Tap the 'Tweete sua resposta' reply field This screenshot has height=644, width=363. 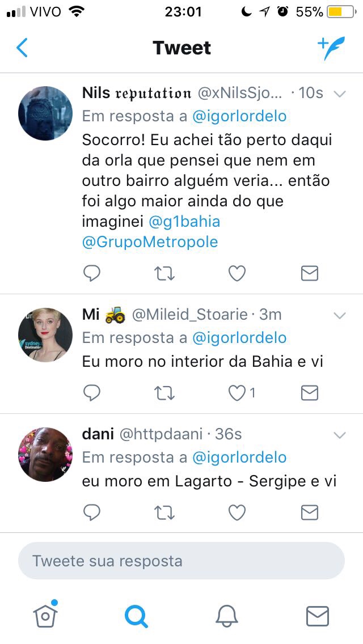[x=181, y=561]
